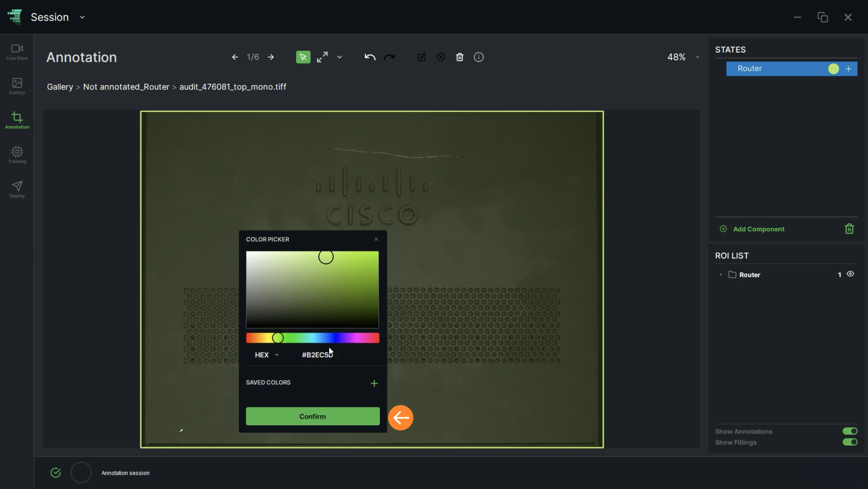The height and width of the screenshot is (489, 868).
Task: Click the Annotation session status text
Action: [x=125, y=473]
